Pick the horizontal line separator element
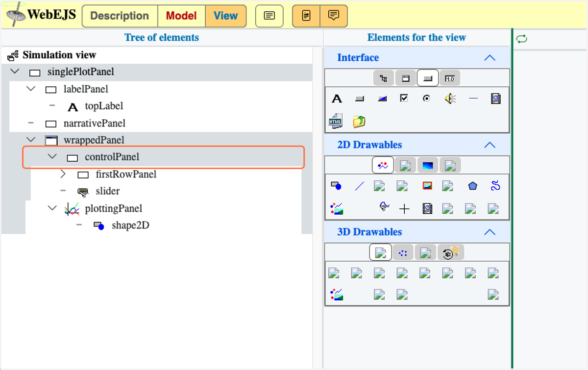 (473, 99)
